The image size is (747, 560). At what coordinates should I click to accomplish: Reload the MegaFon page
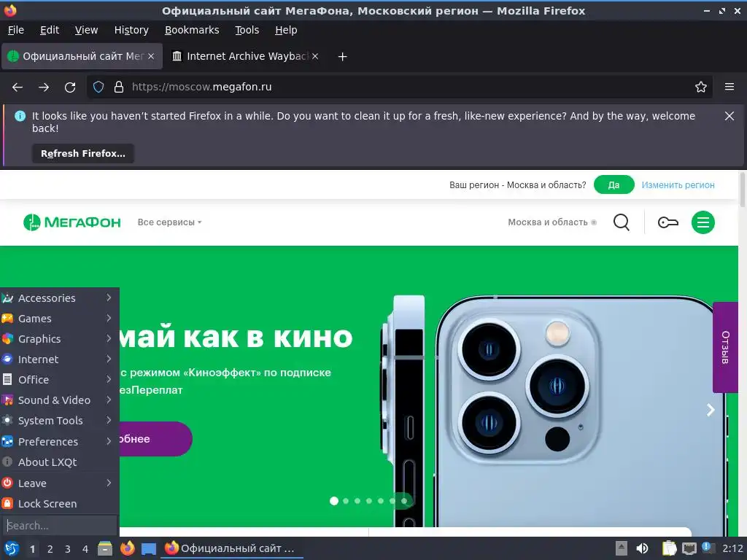coord(70,87)
